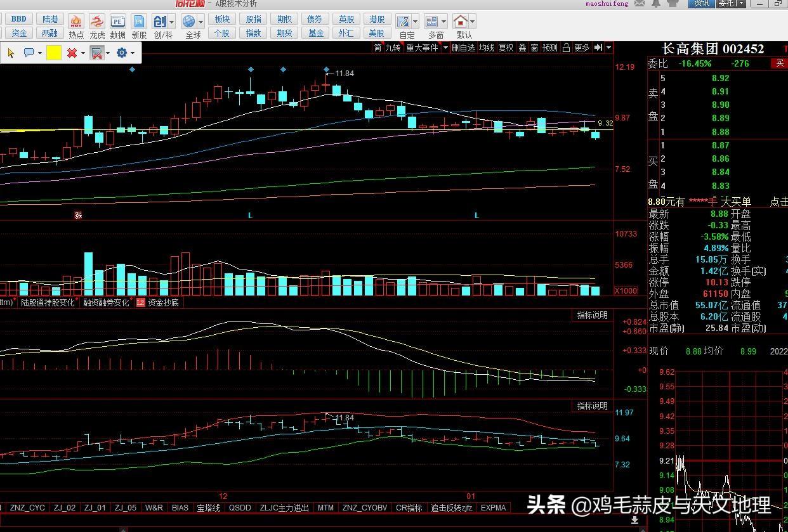Toggle the lock icon in chart toolbar
This screenshot has height=532, width=788.
566,48
